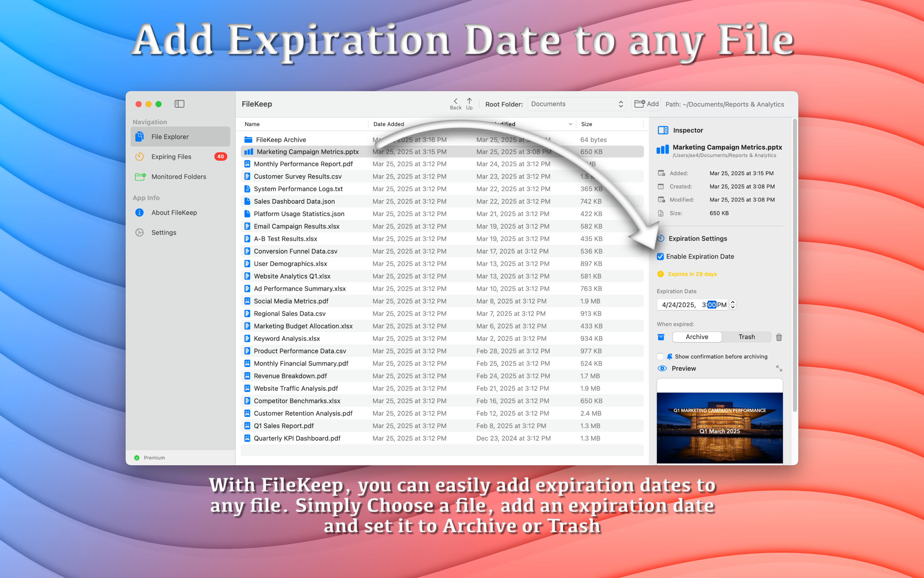The width and height of the screenshot is (924, 578).
Task: Click the A-B Test Results.xlsx icon
Action: click(x=247, y=238)
